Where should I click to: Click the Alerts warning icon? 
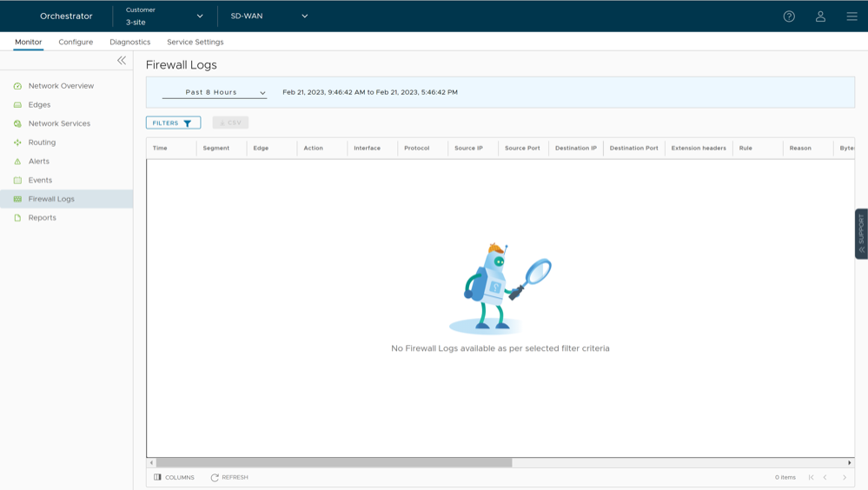[x=17, y=162]
